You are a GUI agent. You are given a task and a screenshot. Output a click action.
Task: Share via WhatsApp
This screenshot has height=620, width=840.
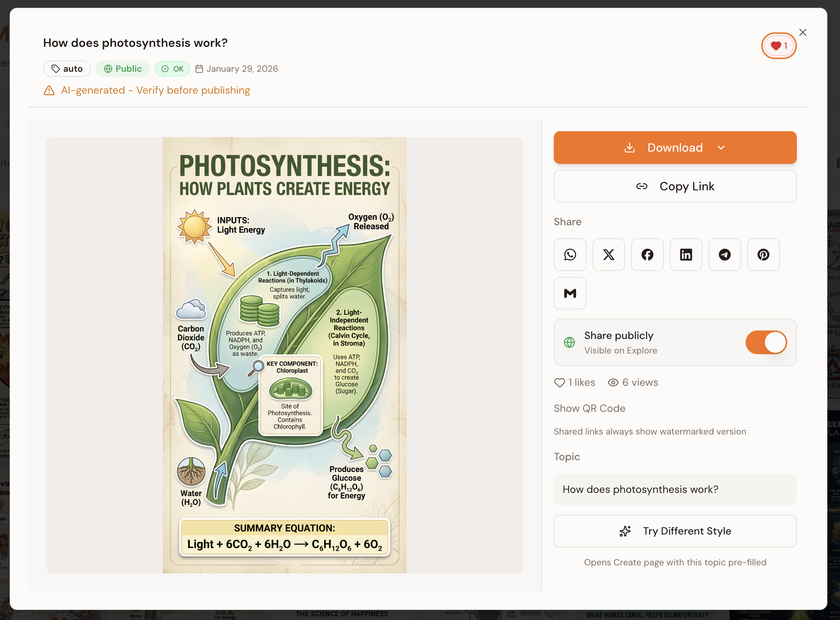[x=570, y=255]
